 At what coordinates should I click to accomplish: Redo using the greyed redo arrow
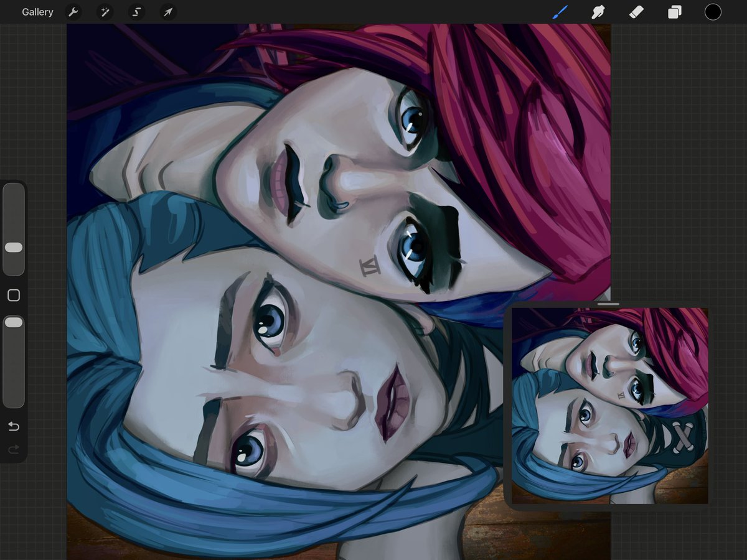14,449
